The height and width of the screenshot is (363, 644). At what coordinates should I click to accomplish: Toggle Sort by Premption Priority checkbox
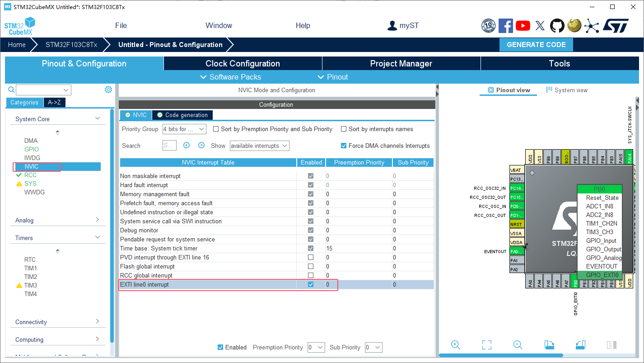tap(216, 129)
